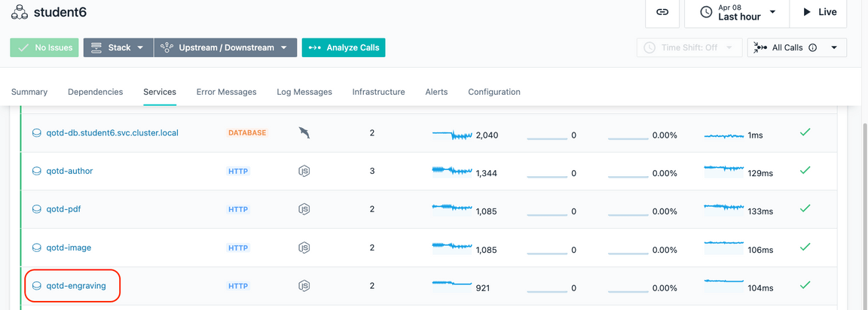This screenshot has height=310, width=868.
Task: Click the 1,344 calls value
Action: coord(487,174)
